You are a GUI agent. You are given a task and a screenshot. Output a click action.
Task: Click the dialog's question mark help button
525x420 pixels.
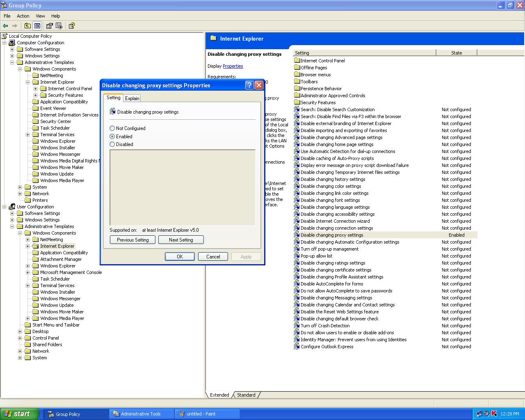click(249, 85)
